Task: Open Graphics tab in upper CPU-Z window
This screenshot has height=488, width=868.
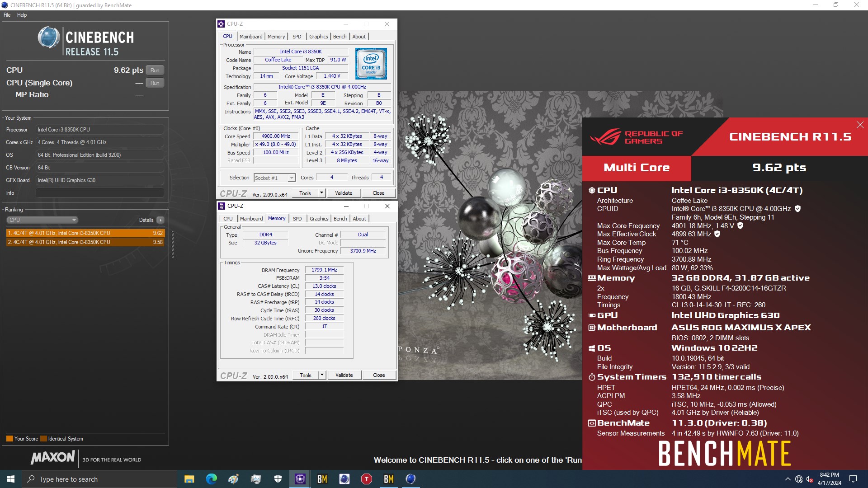Action: coord(319,37)
